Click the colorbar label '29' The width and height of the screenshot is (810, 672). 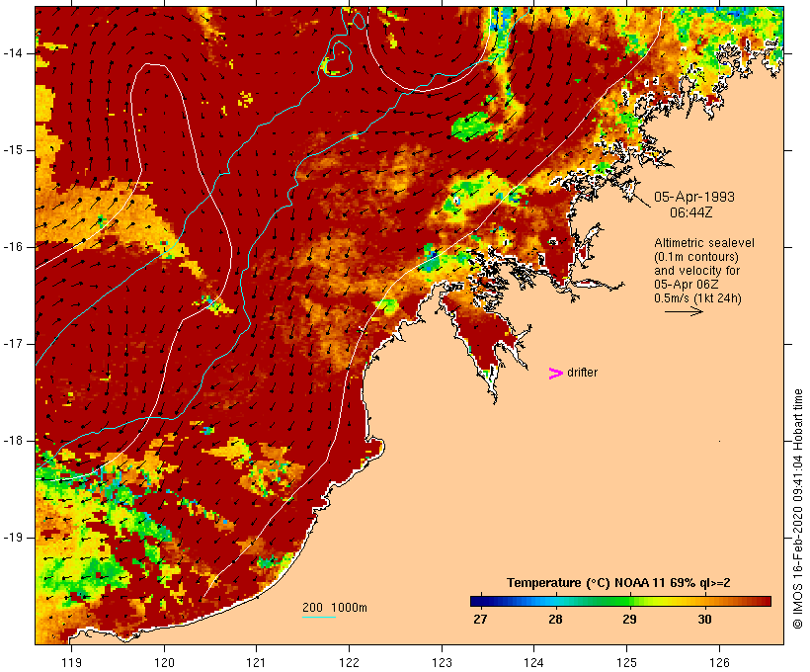pos(629,620)
